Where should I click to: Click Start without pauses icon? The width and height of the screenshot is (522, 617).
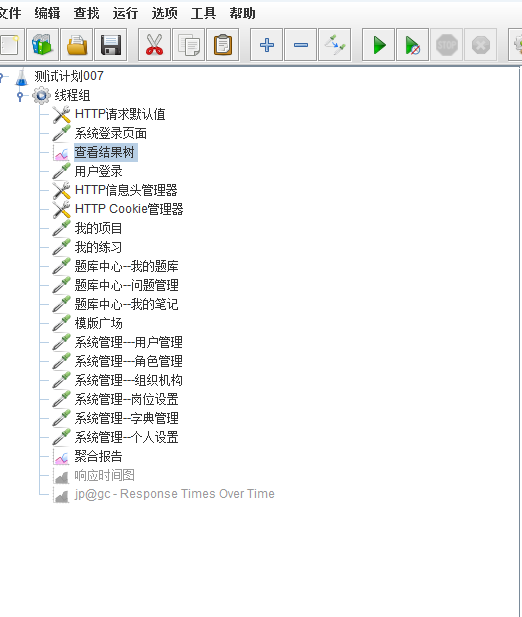coord(412,44)
